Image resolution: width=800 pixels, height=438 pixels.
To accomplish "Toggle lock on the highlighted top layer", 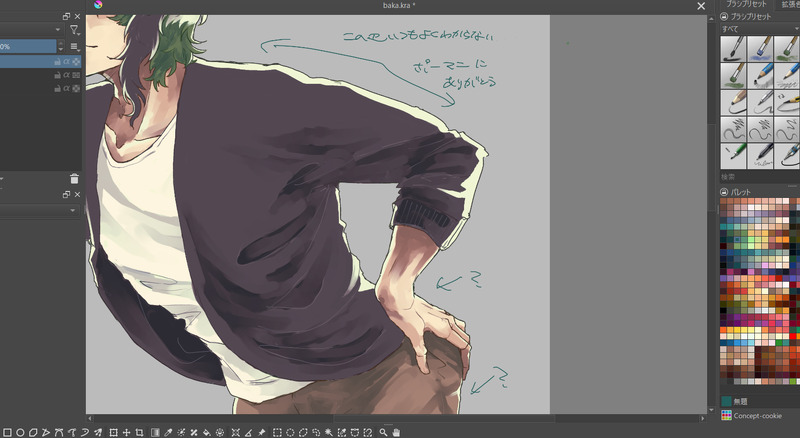I will [x=58, y=62].
